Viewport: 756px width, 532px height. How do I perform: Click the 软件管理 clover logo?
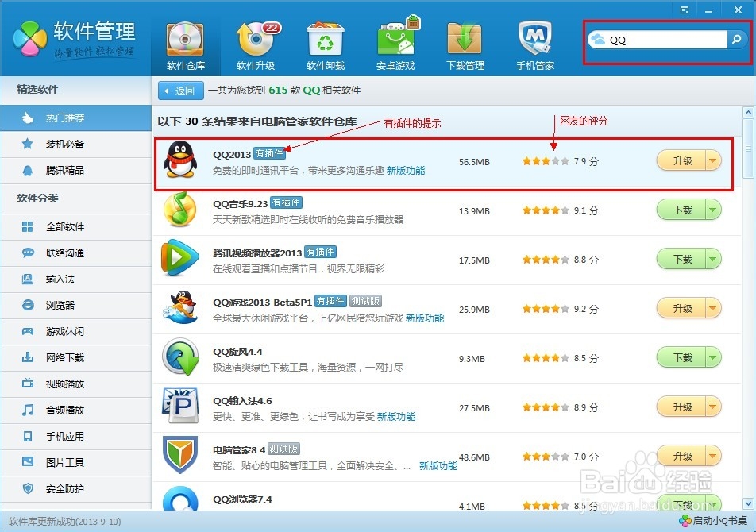30,39
